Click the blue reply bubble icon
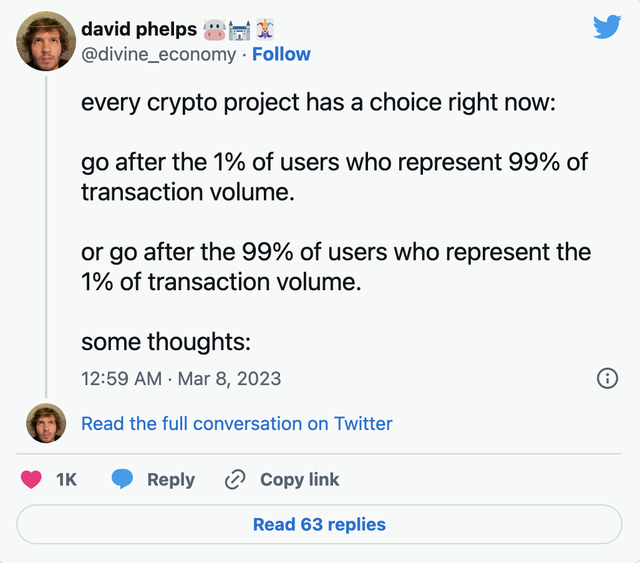Viewport: 640px width, 563px height. point(122,480)
